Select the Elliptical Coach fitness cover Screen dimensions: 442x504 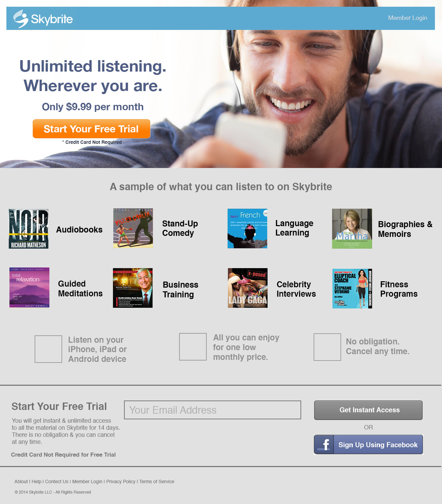pos(352,289)
